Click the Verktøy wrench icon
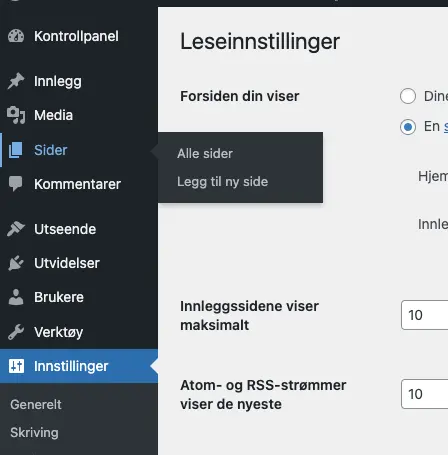Viewport: 448px width, 455px height. tap(16, 332)
